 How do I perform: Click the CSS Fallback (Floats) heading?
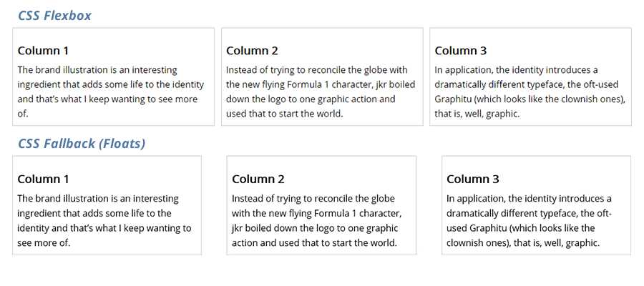pyautogui.click(x=82, y=144)
